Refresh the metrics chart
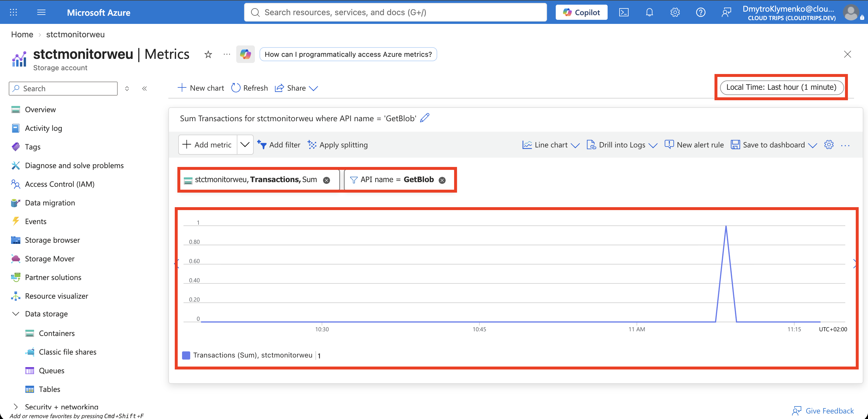 (249, 88)
